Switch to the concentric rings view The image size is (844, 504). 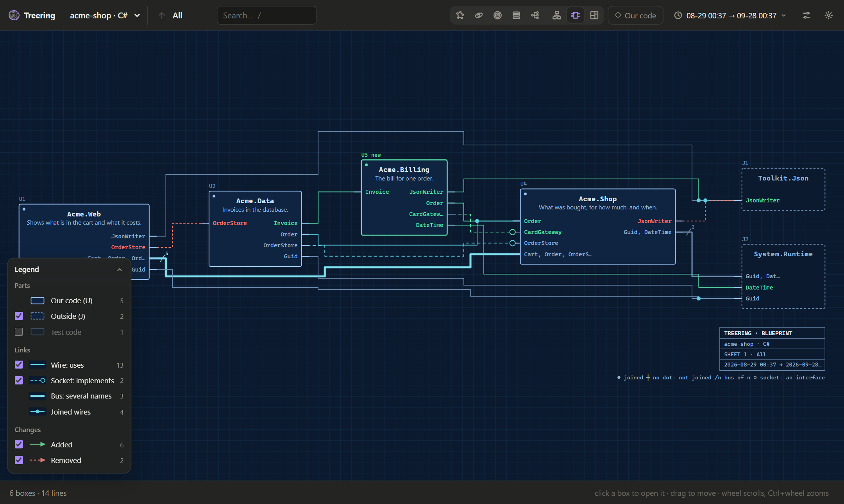pos(497,15)
